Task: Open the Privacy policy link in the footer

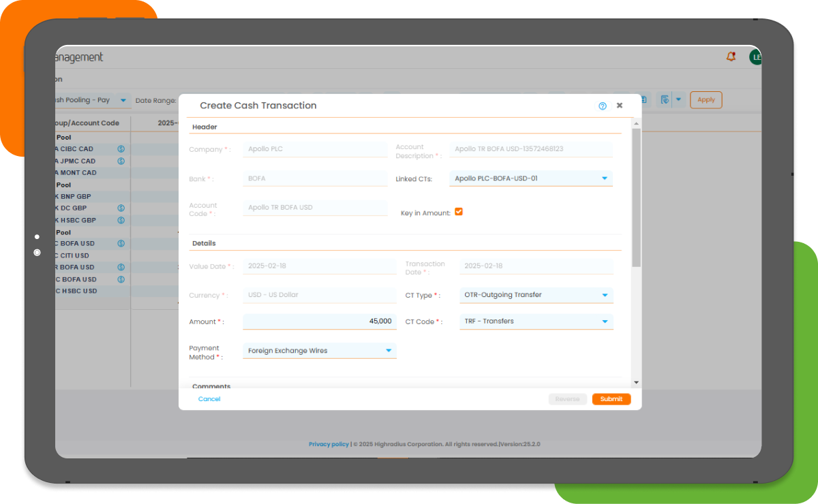Action: point(329,444)
